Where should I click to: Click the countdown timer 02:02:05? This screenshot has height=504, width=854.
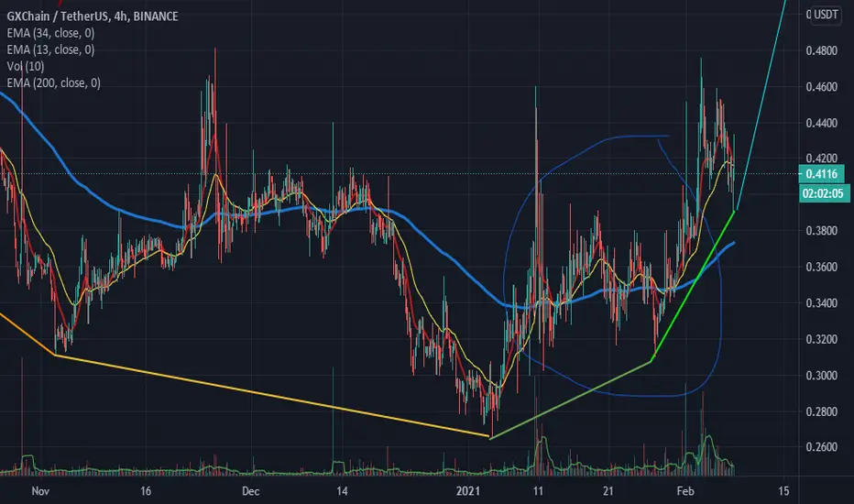coord(824,193)
